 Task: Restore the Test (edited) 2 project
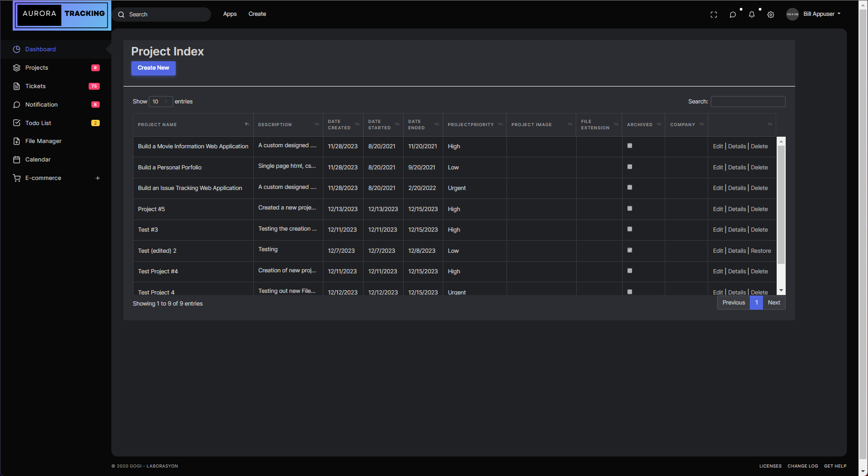tap(761, 251)
